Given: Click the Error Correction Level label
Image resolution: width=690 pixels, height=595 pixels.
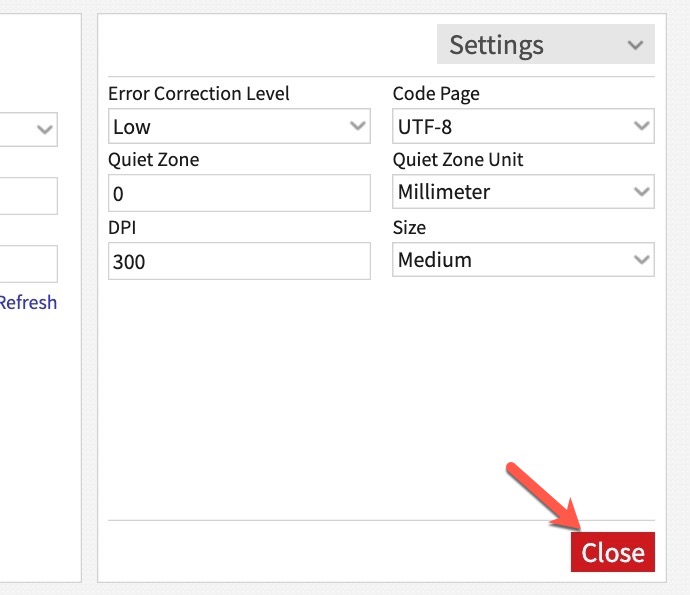Looking at the screenshot, I should tap(198, 94).
